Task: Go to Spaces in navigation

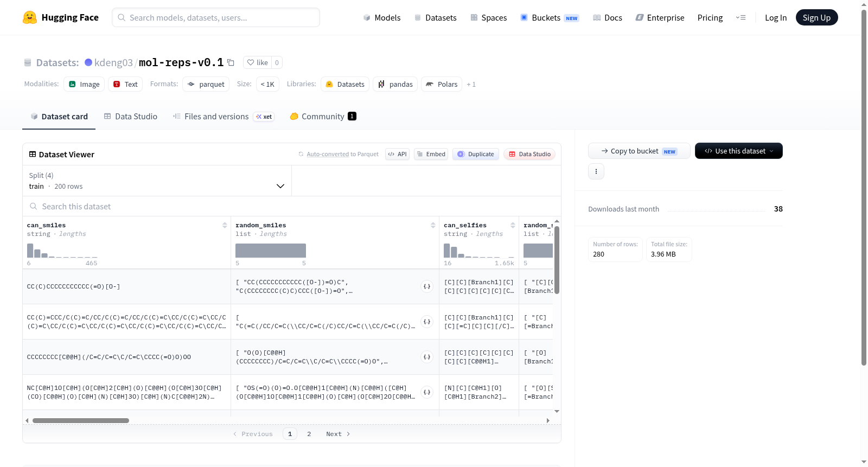Action: tap(488, 17)
